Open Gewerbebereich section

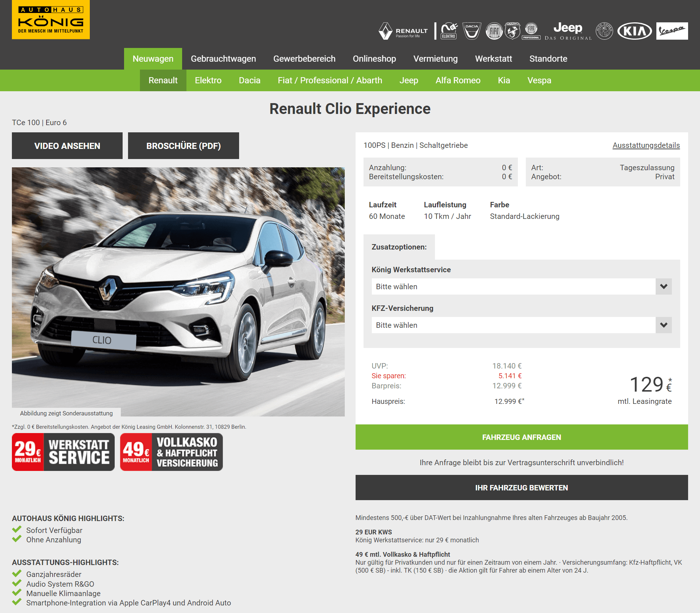pyautogui.click(x=304, y=59)
